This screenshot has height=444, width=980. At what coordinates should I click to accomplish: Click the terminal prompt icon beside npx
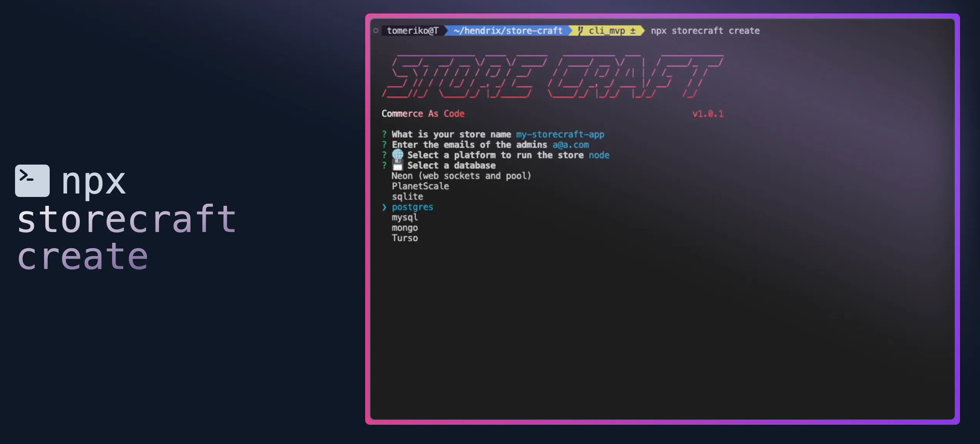pyautogui.click(x=32, y=180)
